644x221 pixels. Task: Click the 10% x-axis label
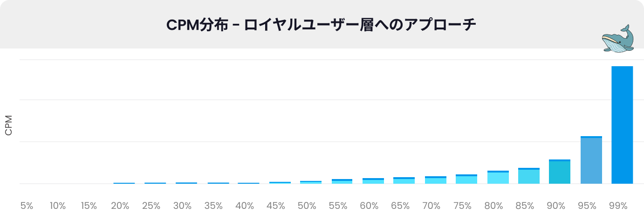tap(57, 206)
